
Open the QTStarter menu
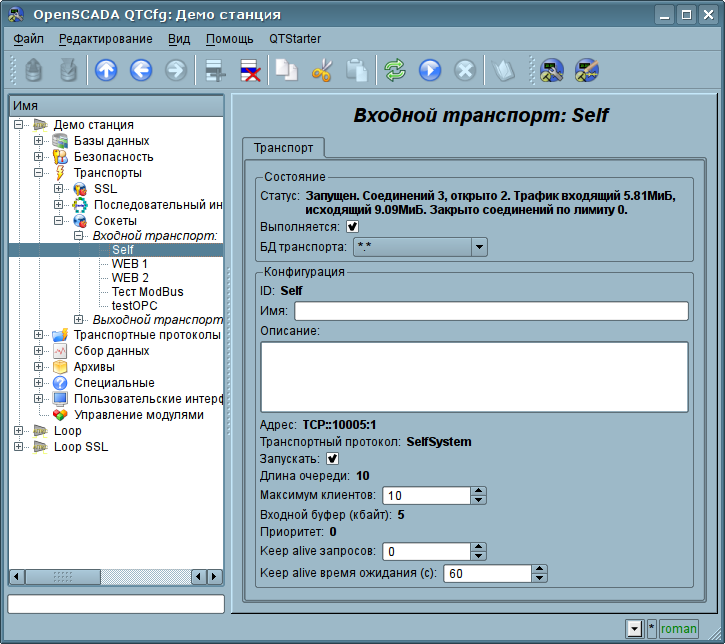[x=295, y=39]
